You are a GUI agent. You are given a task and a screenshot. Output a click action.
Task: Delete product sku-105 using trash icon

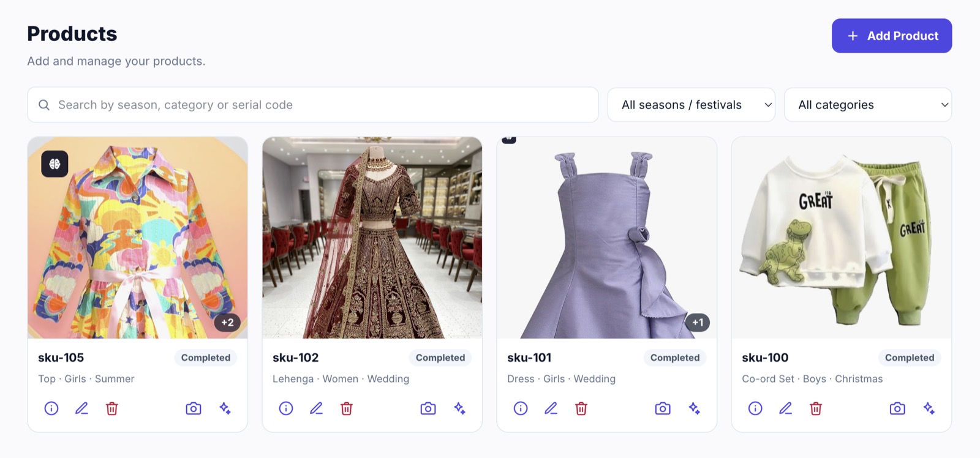click(x=112, y=408)
